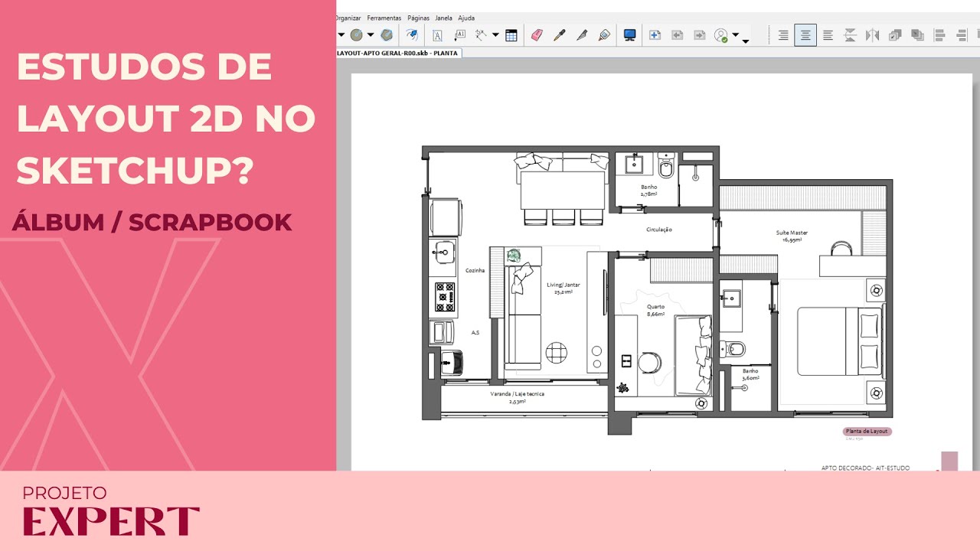Select the A.S label in the plan
This screenshot has height=551, width=980.
click(475, 333)
